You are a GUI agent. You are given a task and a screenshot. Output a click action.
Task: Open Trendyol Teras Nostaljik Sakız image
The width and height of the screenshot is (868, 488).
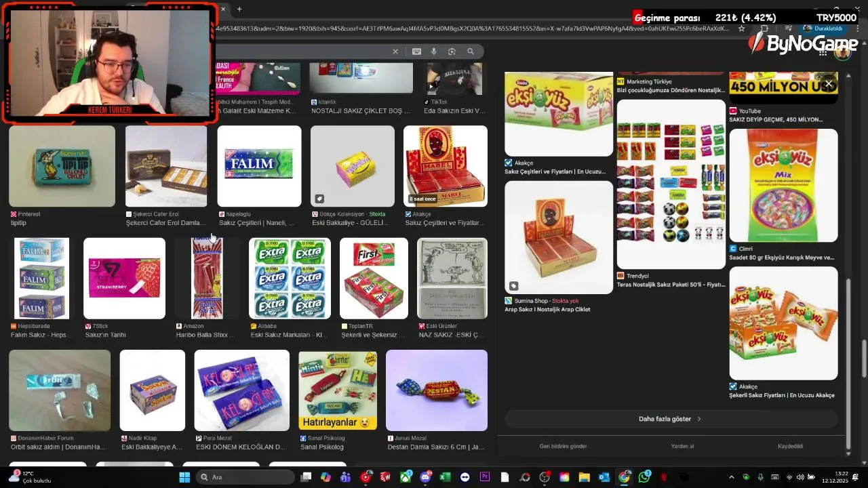coord(671,184)
